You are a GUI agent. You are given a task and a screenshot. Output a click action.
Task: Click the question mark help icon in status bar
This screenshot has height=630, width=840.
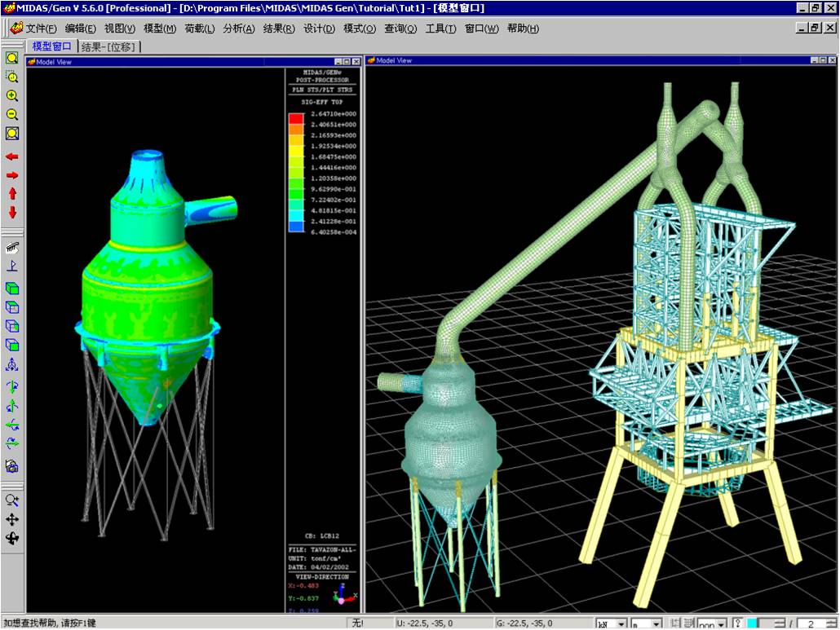click(738, 623)
